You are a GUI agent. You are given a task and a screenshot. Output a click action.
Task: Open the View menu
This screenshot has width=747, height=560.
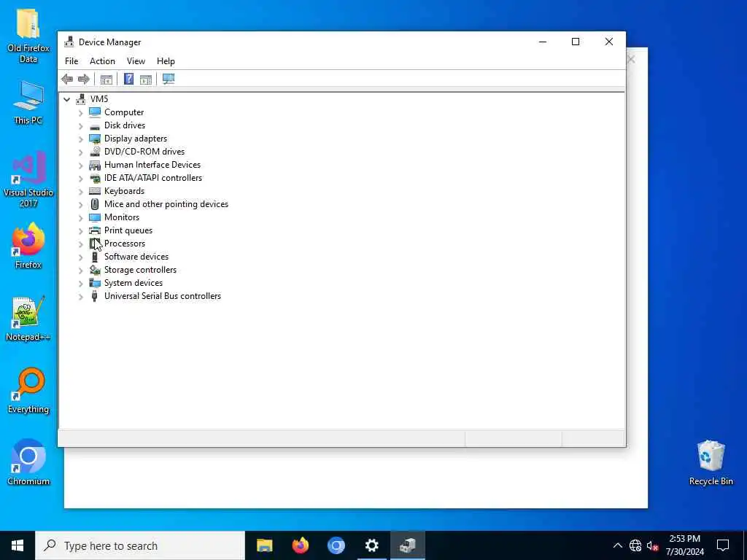pos(136,61)
